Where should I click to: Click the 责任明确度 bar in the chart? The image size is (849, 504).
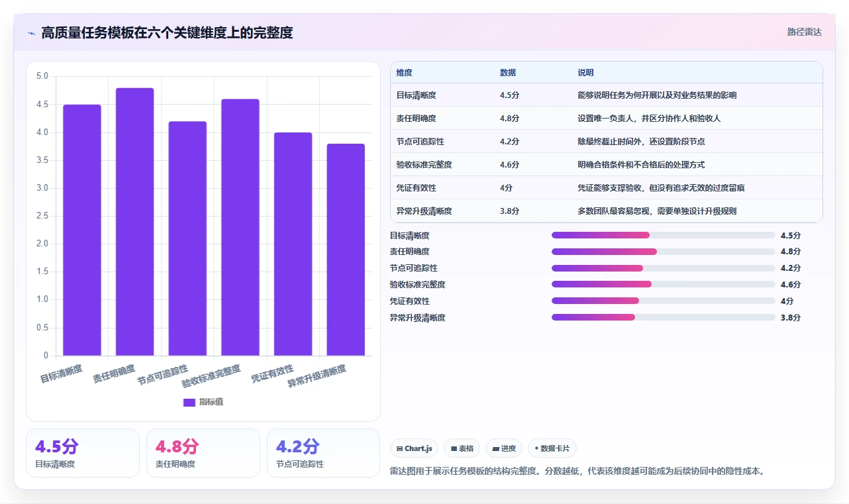coord(134,222)
